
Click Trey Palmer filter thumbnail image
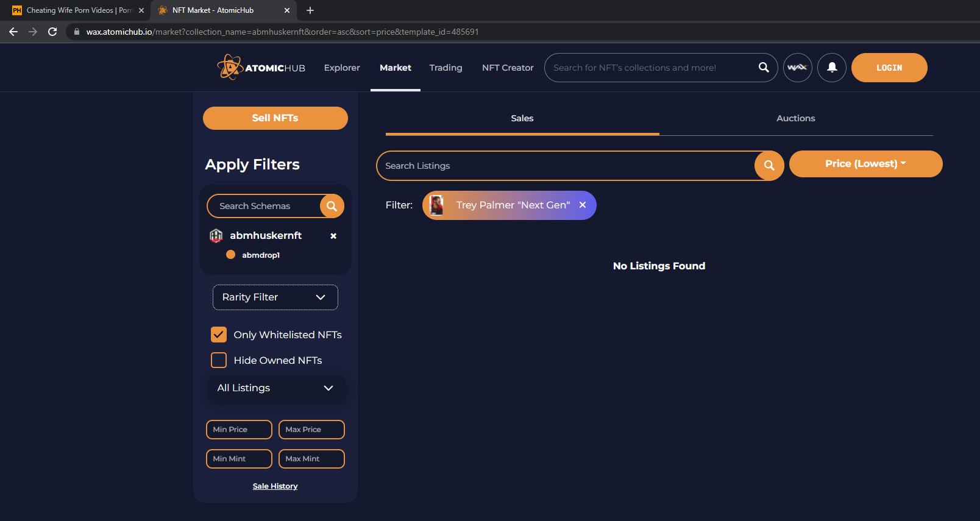(x=436, y=205)
